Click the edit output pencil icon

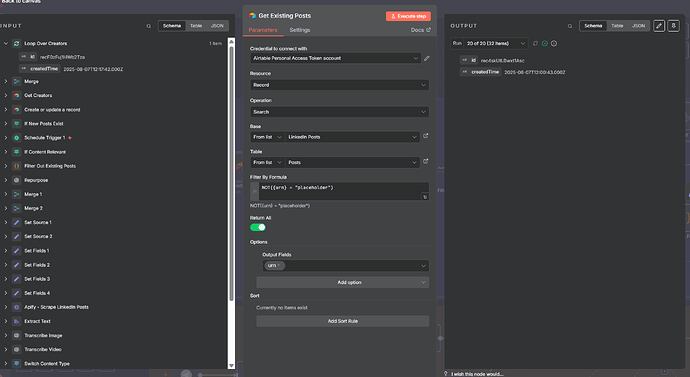659,26
